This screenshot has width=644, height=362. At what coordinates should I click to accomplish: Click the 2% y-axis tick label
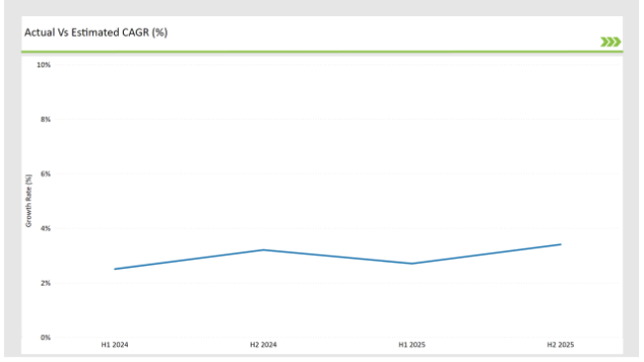[x=46, y=283]
